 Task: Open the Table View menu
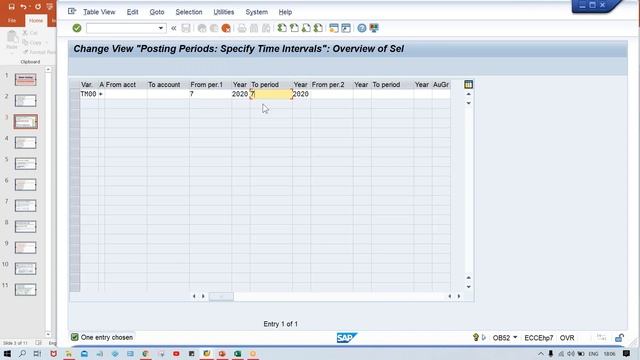(x=99, y=12)
